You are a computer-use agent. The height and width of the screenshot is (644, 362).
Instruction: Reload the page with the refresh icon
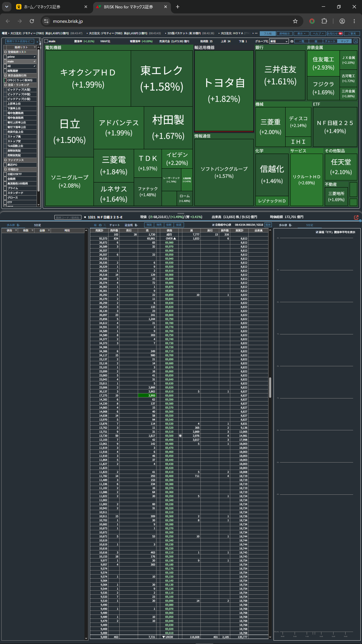click(x=32, y=21)
